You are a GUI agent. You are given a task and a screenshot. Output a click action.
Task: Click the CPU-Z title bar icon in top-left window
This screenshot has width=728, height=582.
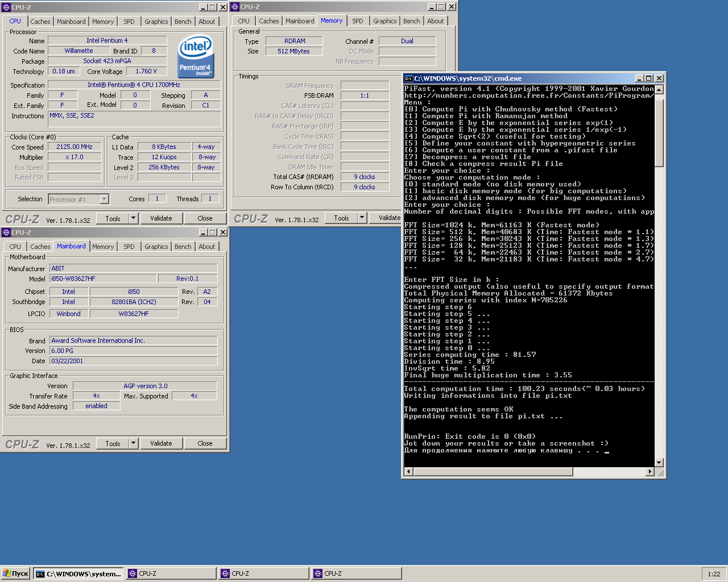coord(6,7)
